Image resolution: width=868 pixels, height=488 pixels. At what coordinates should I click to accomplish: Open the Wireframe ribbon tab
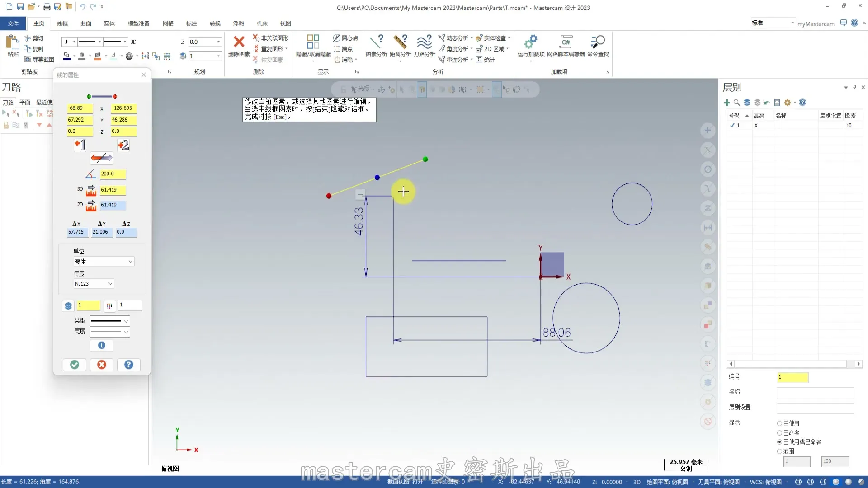coord(62,23)
